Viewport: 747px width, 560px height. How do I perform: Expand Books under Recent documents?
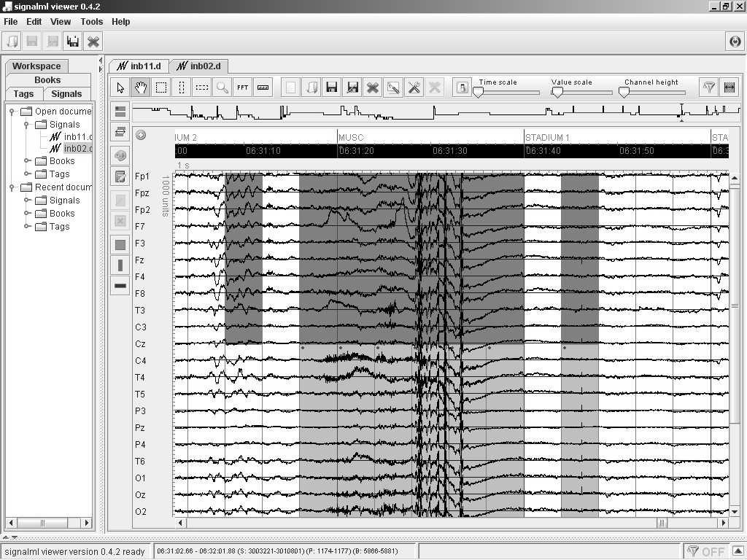[x=27, y=214]
